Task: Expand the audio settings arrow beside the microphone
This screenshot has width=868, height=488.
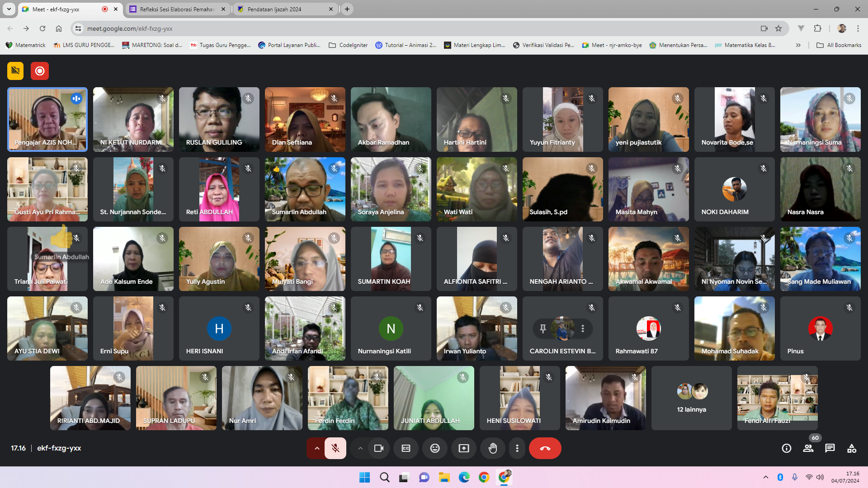Action: pyautogui.click(x=317, y=448)
